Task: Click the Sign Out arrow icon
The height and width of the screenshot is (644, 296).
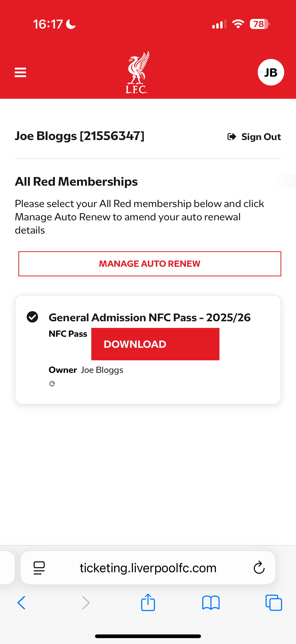Action: pos(231,137)
